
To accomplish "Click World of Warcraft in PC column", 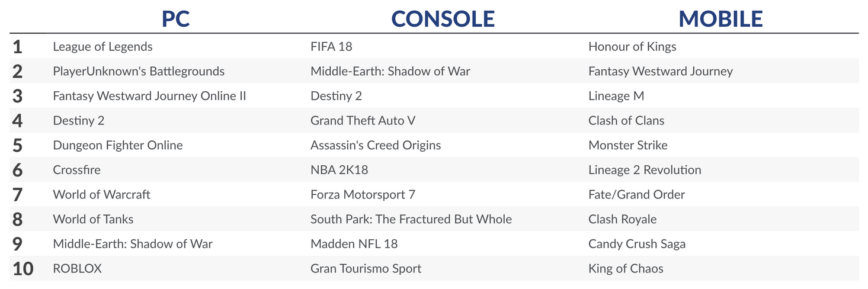I will (101, 194).
